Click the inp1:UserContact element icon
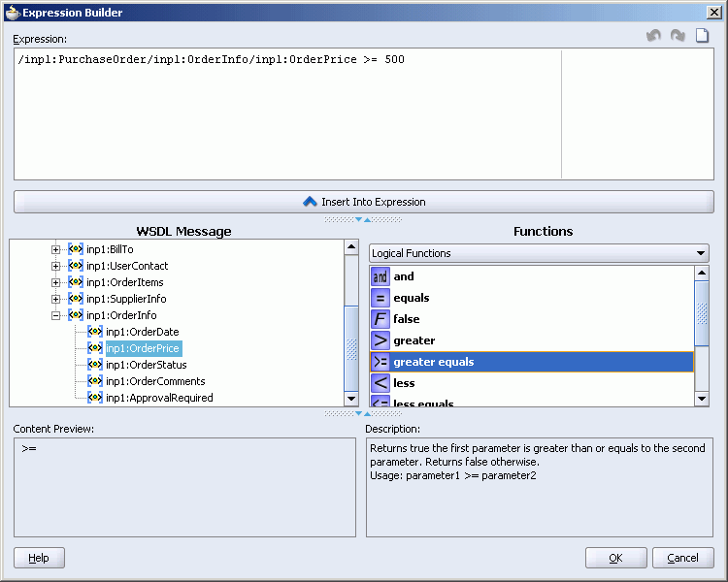 click(x=76, y=266)
